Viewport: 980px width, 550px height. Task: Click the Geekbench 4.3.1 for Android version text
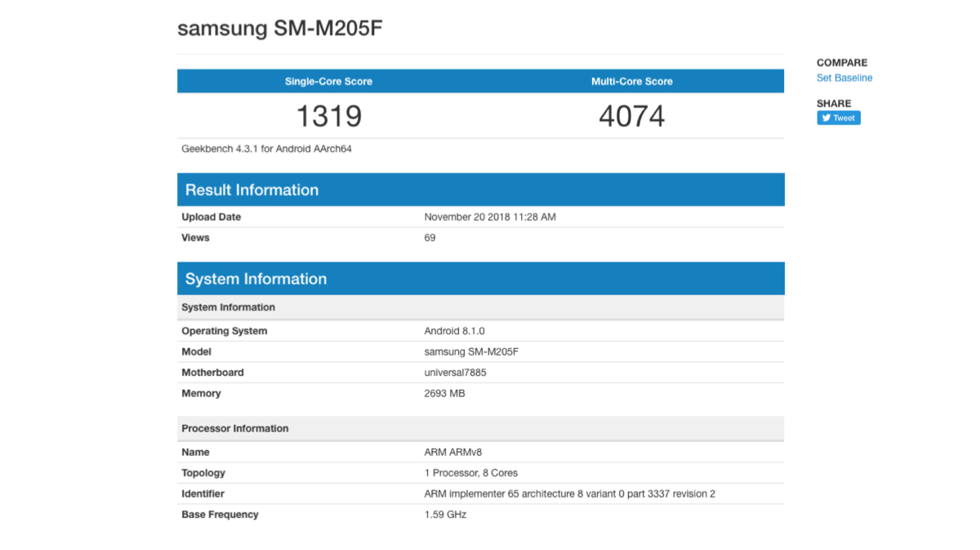click(266, 149)
